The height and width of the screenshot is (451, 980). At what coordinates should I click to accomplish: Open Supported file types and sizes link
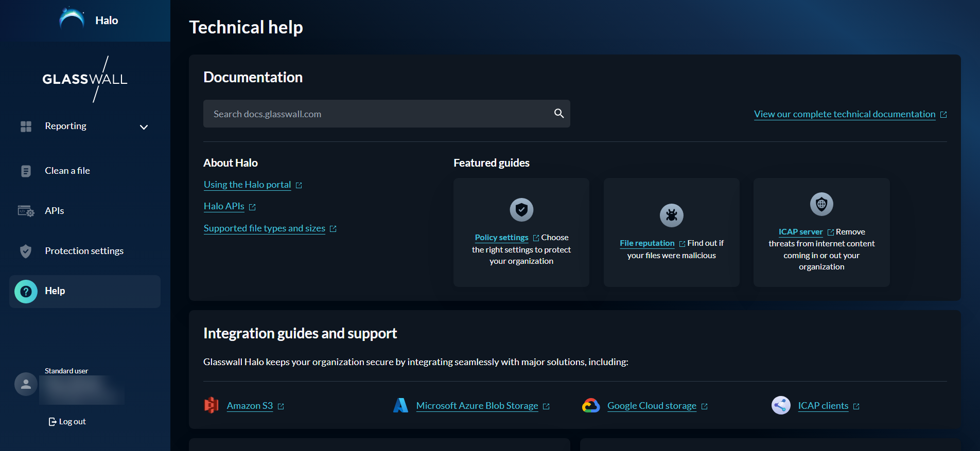click(x=264, y=228)
